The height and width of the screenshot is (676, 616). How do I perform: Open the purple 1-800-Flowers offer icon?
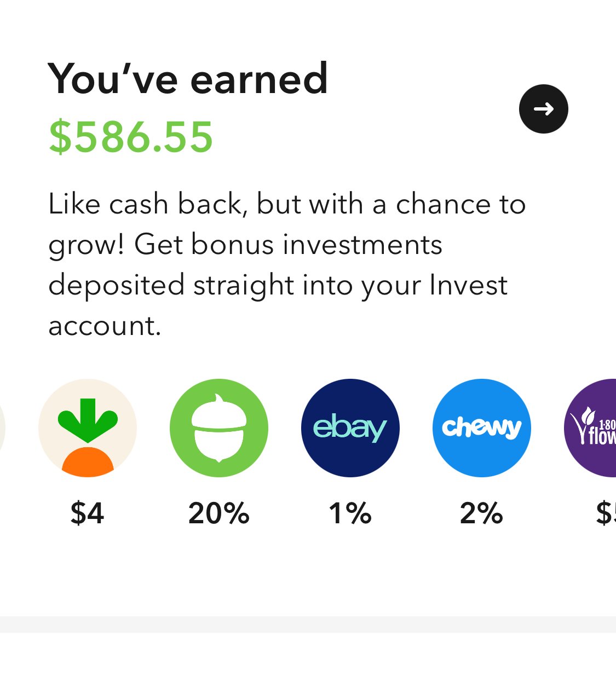click(590, 428)
